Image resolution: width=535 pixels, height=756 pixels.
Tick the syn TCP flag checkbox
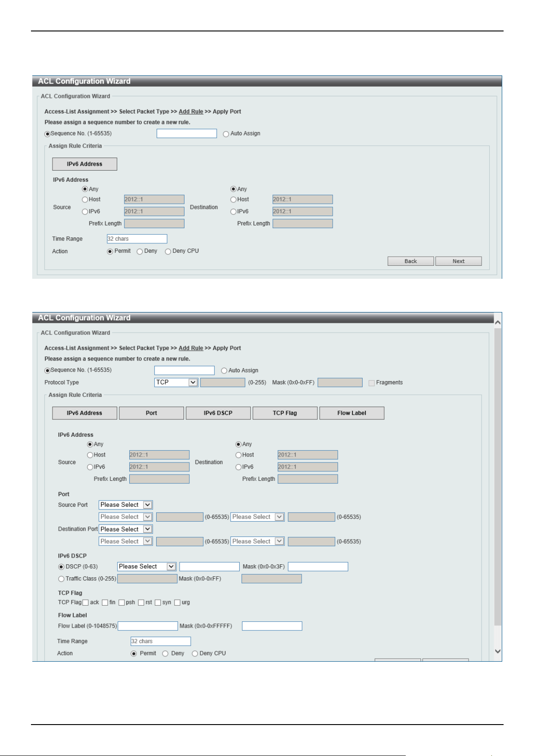158,602
